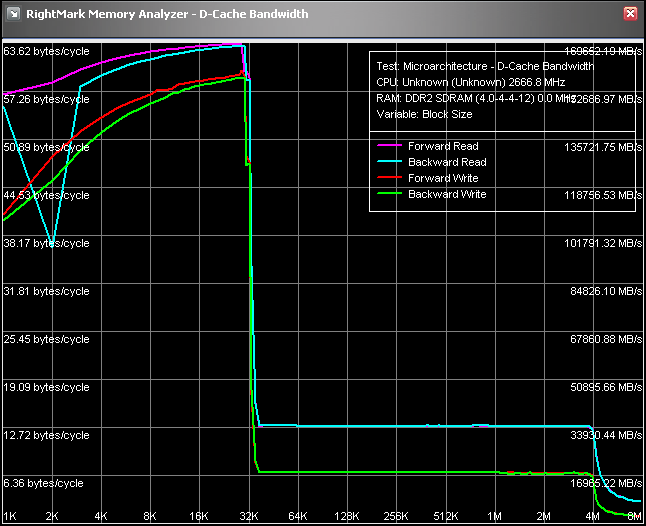Click the red Forward Write legend line
Viewport: 646px width, 526px height.
389,178
